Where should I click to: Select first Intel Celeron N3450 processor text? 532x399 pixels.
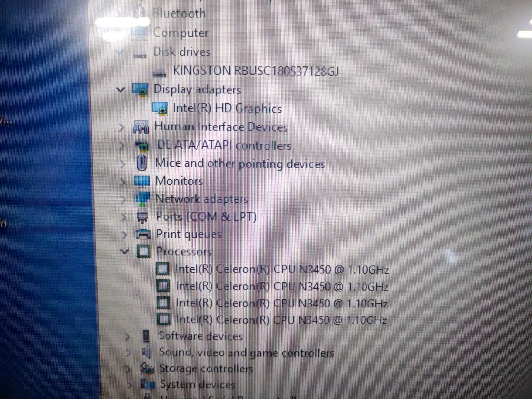282,269
